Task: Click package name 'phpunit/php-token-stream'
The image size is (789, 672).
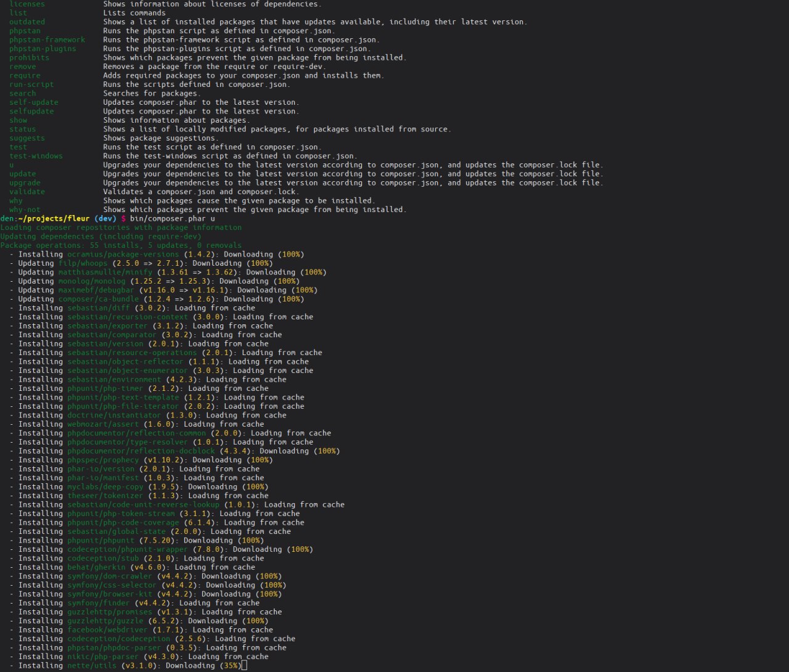Action: pos(121,514)
